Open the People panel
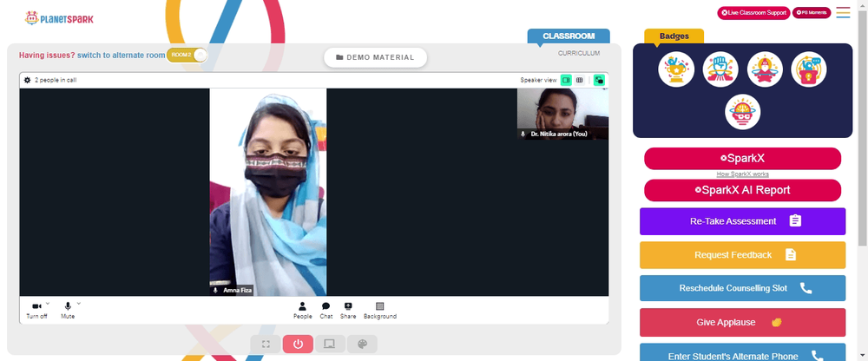The height and width of the screenshot is (361, 868). pos(302,310)
